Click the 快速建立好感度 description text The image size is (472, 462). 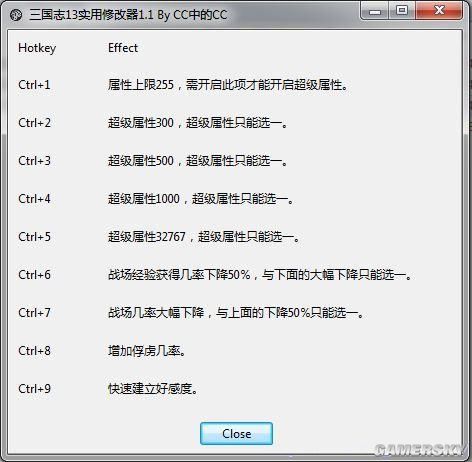[153, 389]
